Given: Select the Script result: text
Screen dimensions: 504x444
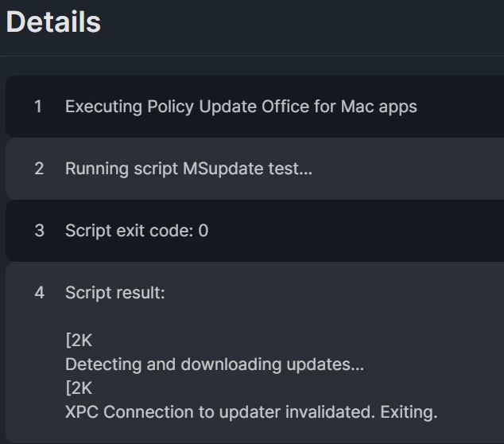Looking at the screenshot, I should tap(115, 293).
